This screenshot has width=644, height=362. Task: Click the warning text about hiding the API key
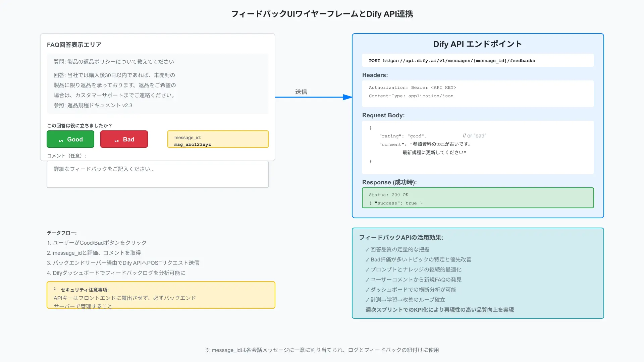pos(125,302)
